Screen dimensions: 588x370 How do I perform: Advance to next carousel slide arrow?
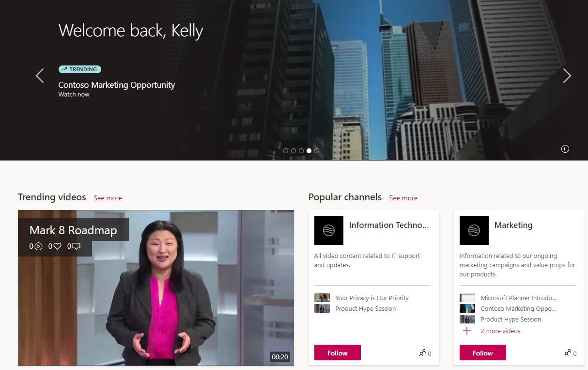tap(567, 76)
